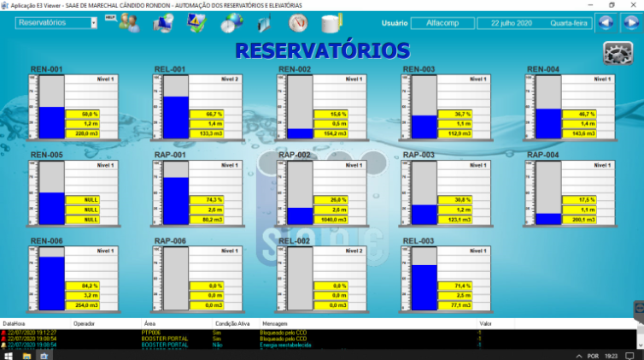
Task: Select the REN-001 level gauge
Action: (x=53, y=107)
